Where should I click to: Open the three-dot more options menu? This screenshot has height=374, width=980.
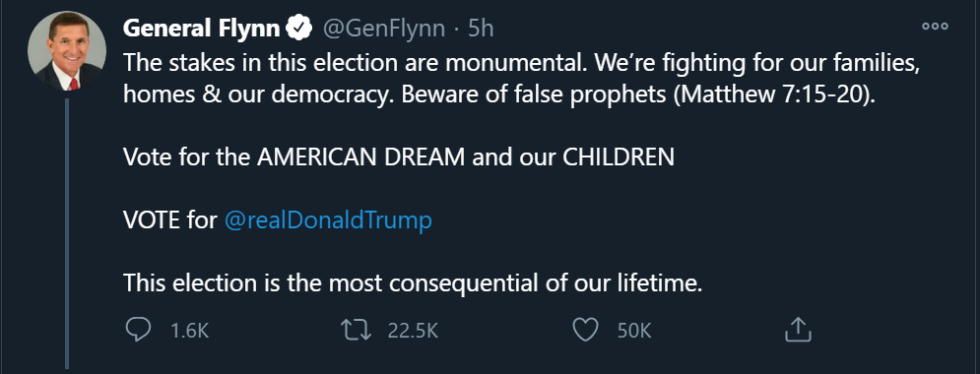935,27
